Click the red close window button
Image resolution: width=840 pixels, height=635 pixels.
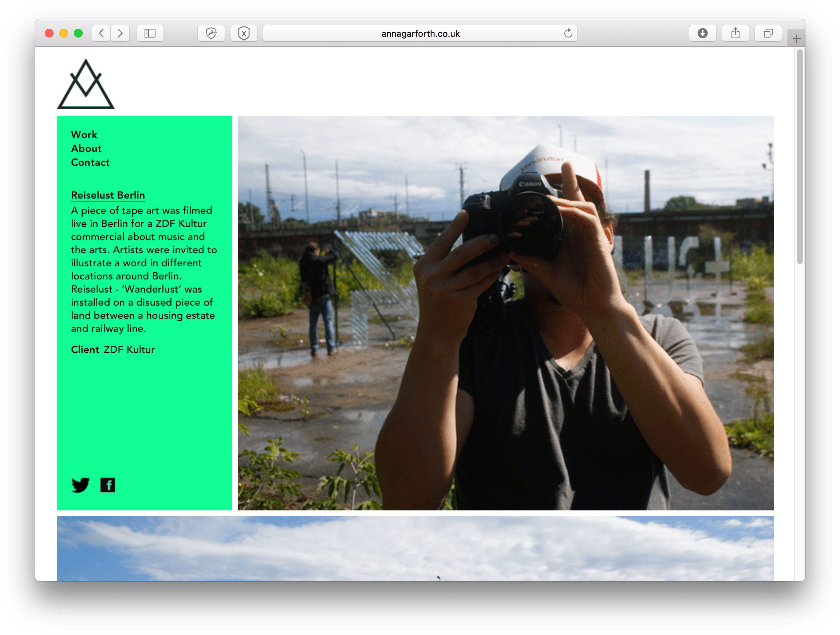[49, 34]
